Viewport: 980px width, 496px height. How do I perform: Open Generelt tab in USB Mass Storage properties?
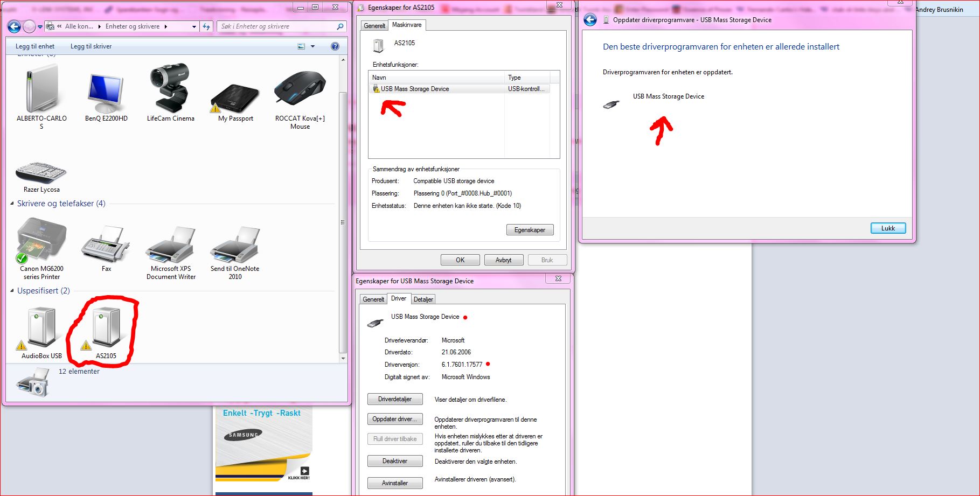pyautogui.click(x=373, y=299)
